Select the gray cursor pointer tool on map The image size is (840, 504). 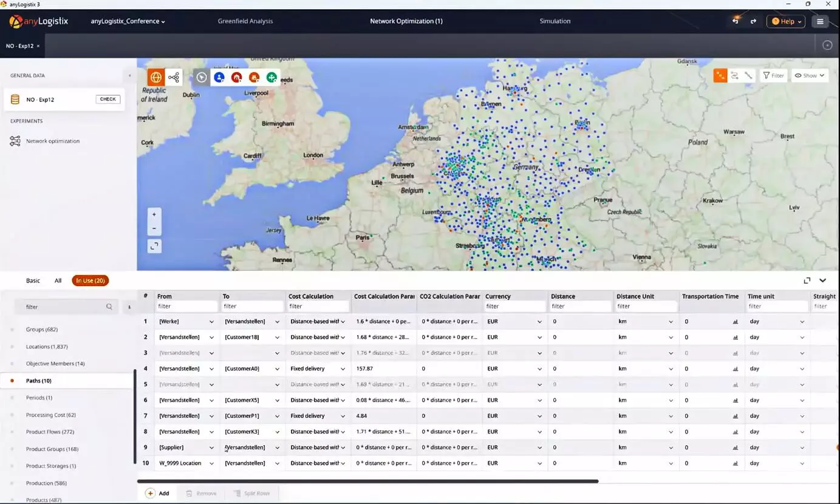tap(202, 77)
